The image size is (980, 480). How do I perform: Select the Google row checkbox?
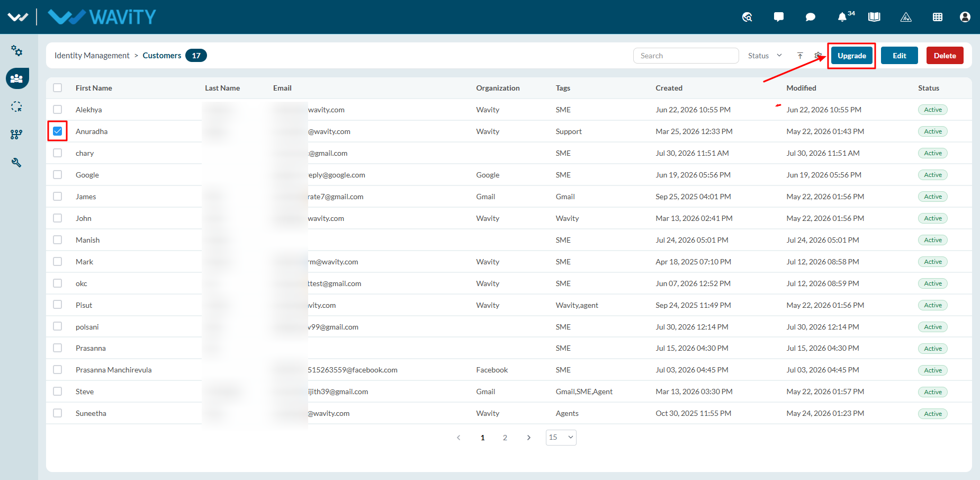[58, 175]
